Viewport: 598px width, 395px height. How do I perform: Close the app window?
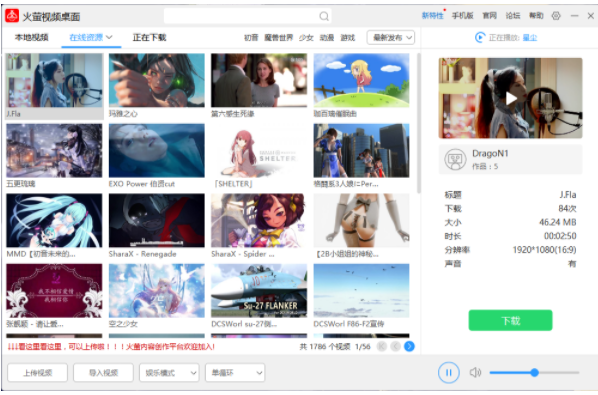tap(590, 16)
